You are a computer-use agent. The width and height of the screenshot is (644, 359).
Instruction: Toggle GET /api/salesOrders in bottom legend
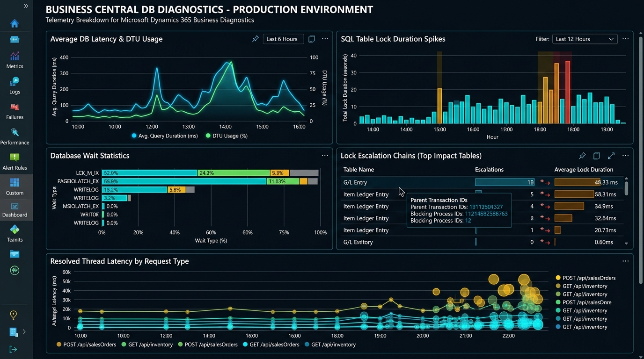tap(271, 345)
